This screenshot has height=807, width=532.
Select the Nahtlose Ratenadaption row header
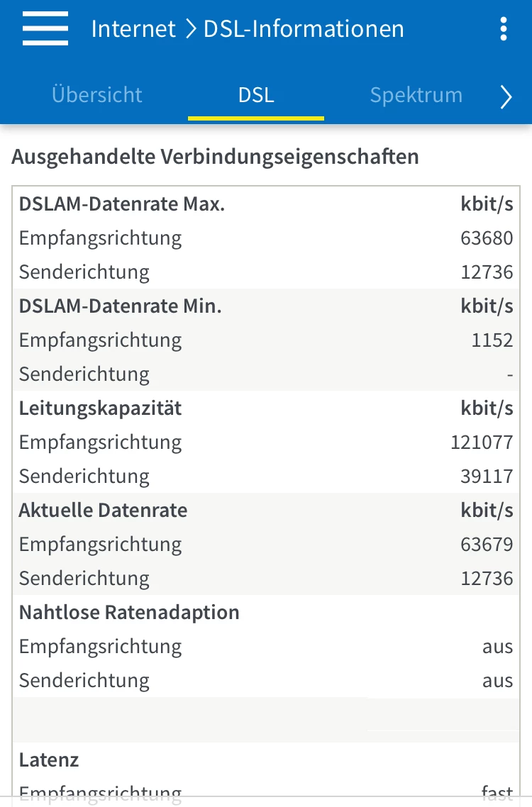(x=129, y=613)
